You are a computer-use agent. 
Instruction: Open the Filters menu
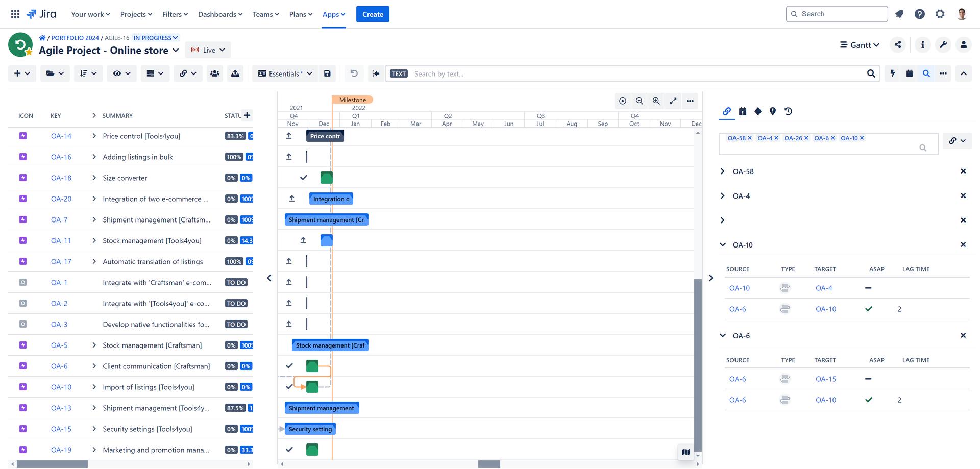click(x=175, y=14)
